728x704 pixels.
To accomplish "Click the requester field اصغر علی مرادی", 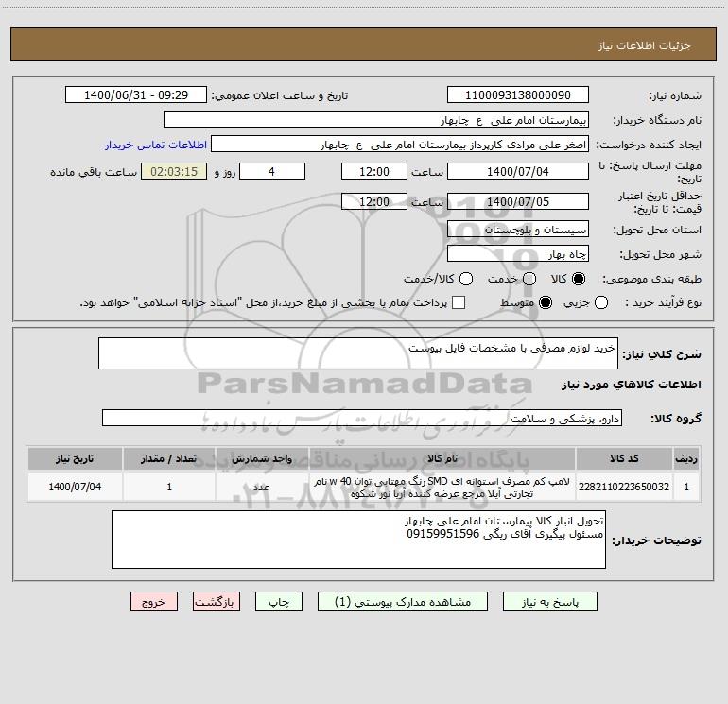I will pyautogui.click(x=400, y=145).
